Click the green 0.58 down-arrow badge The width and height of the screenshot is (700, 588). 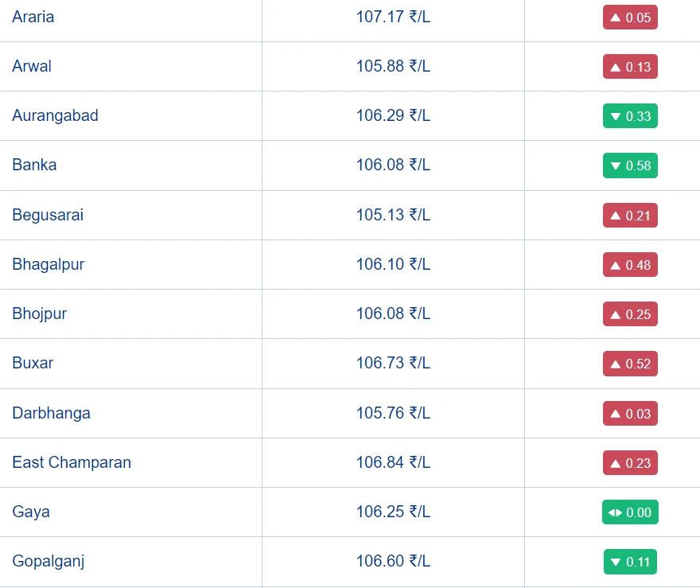630,165
